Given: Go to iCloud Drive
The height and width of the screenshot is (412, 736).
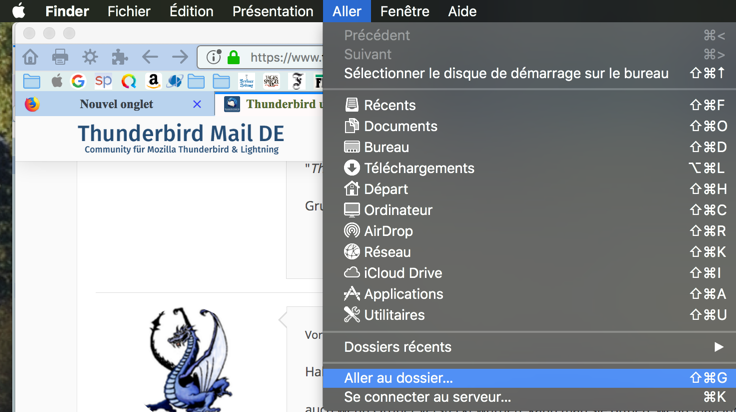Looking at the screenshot, I should point(529,273).
